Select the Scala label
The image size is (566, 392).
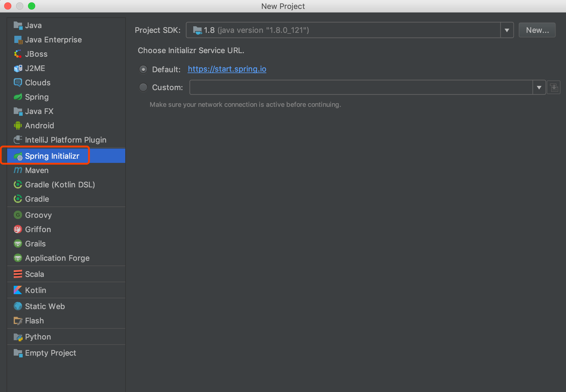[x=34, y=274]
